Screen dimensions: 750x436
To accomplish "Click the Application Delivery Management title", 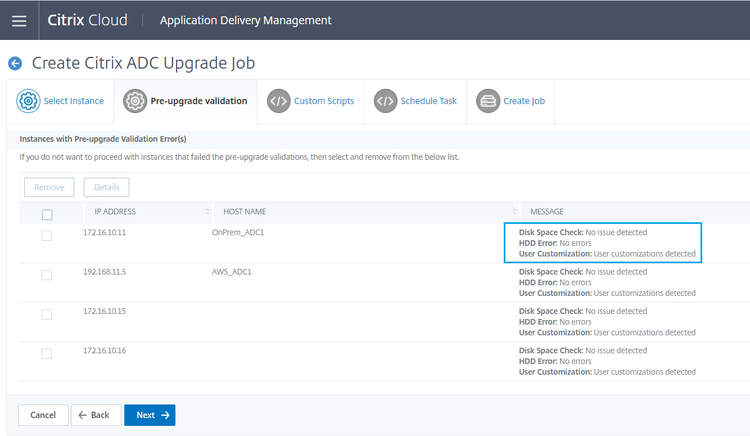I will click(x=245, y=21).
